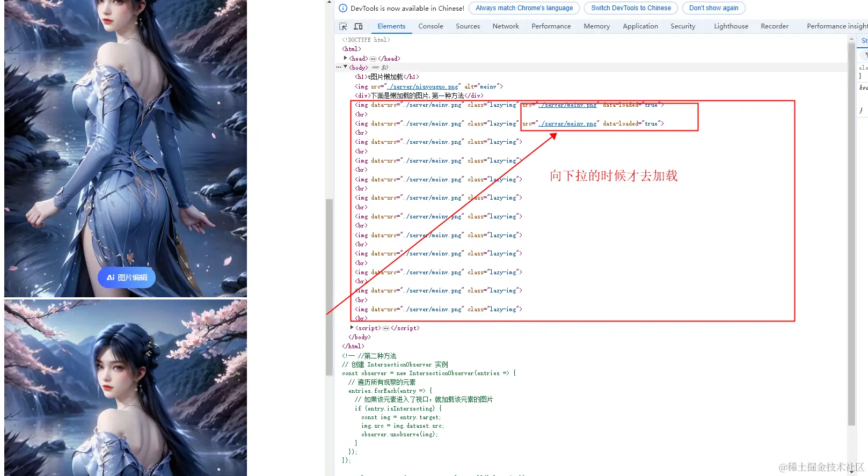
Task: Select the Memory tab
Action: point(596,26)
